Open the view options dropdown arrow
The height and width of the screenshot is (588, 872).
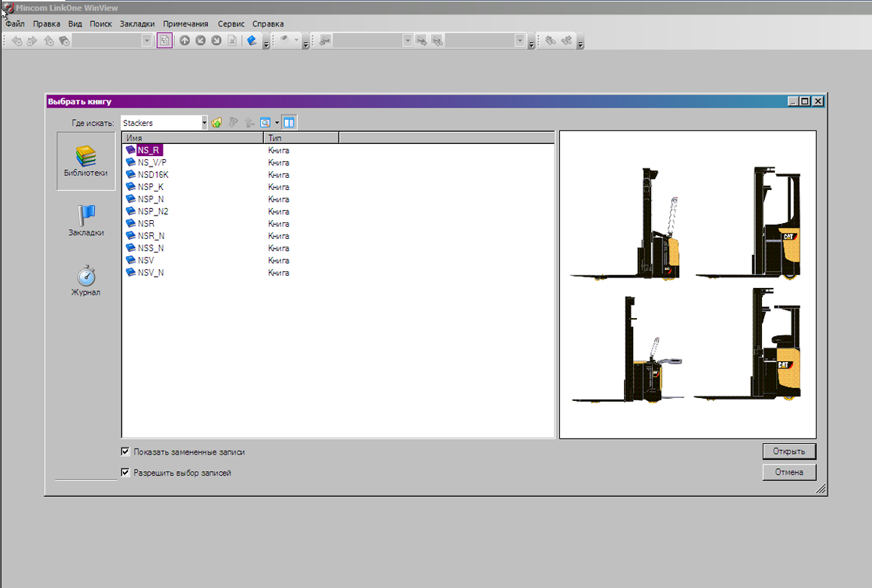click(277, 123)
